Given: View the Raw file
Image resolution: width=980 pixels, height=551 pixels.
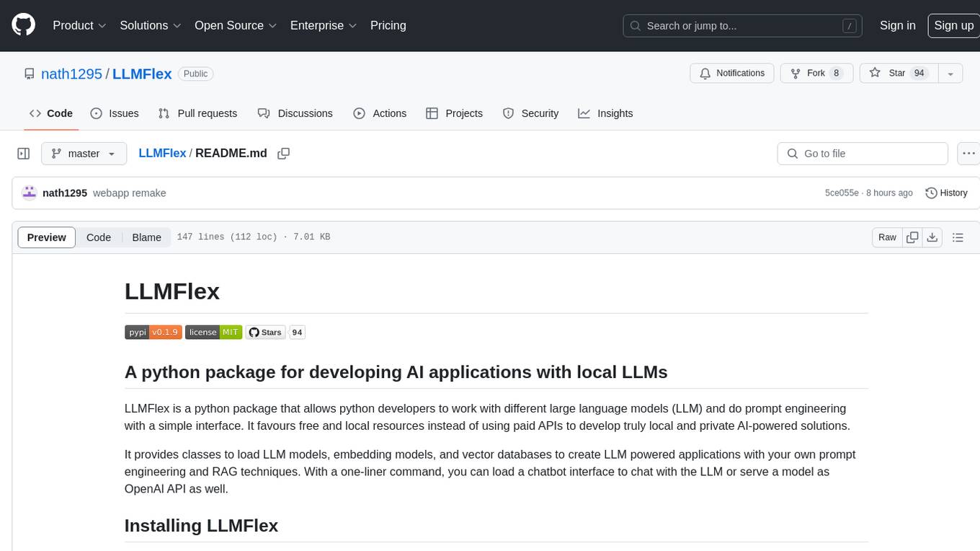Looking at the screenshot, I should 888,237.
